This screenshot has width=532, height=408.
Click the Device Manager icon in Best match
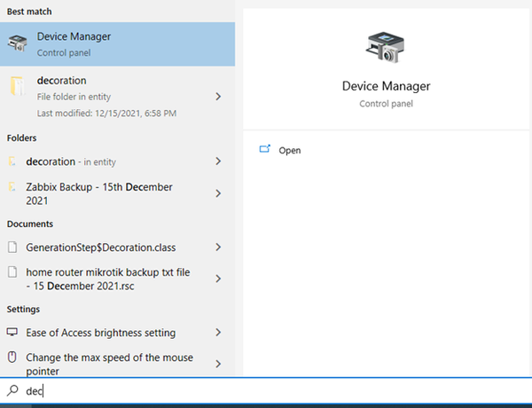point(18,43)
